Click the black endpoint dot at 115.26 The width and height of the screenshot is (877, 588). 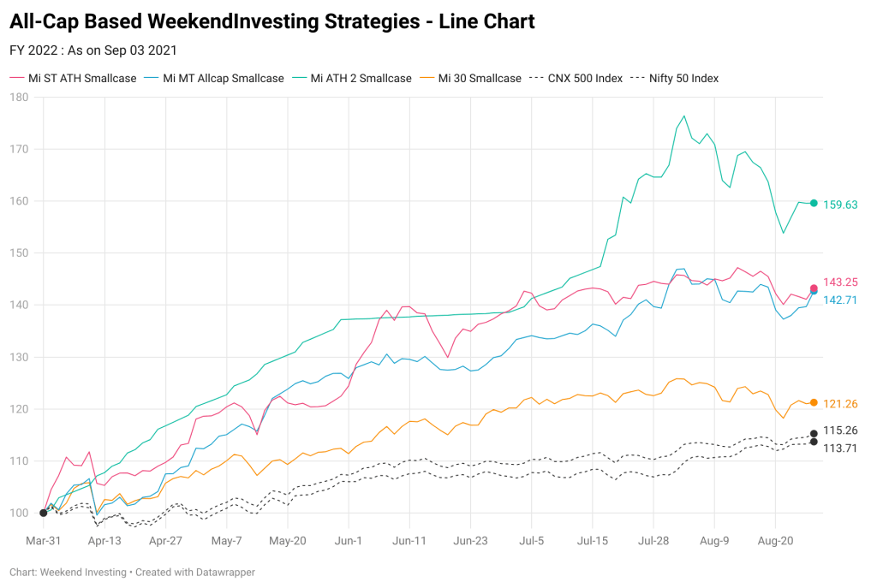click(x=814, y=433)
